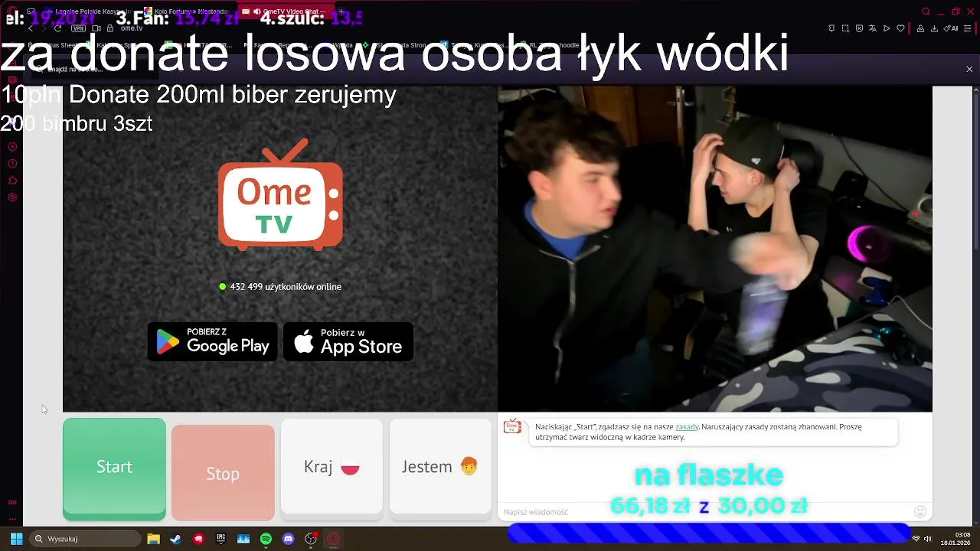Open the browser tab search icon
This screenshot has width=980, height=551.
point(926,11)
